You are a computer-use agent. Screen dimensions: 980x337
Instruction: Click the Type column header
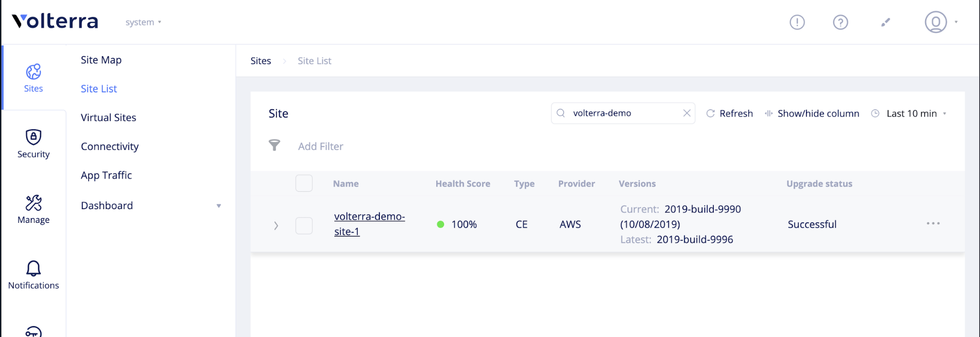point(524,184)
